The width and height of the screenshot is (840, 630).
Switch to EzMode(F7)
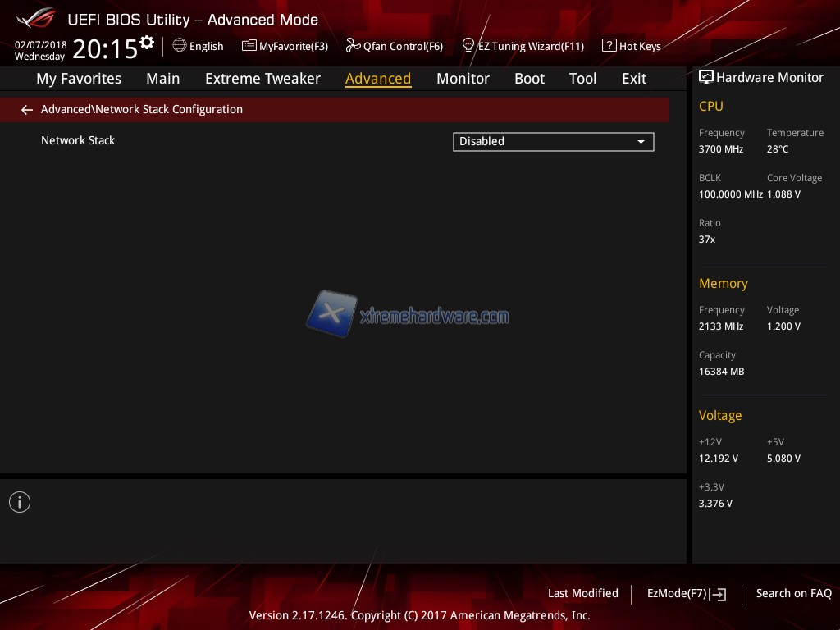point(686,594)
